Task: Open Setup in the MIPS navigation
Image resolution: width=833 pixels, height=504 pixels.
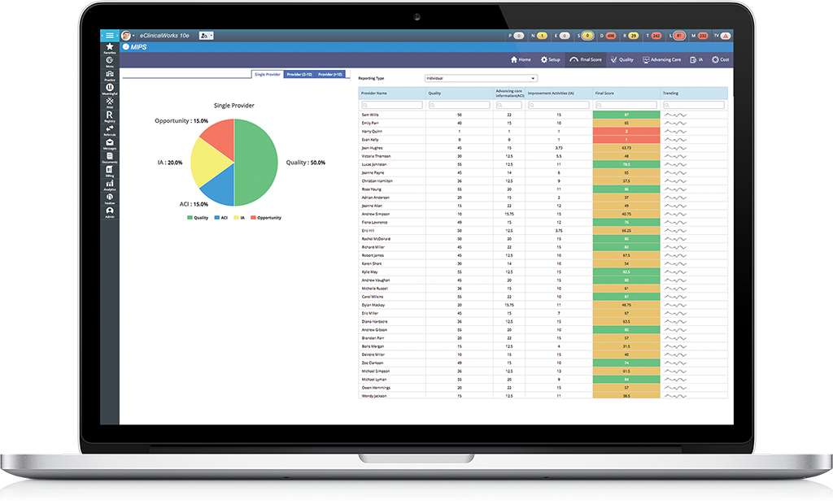Action: click(x=551, y=59)
